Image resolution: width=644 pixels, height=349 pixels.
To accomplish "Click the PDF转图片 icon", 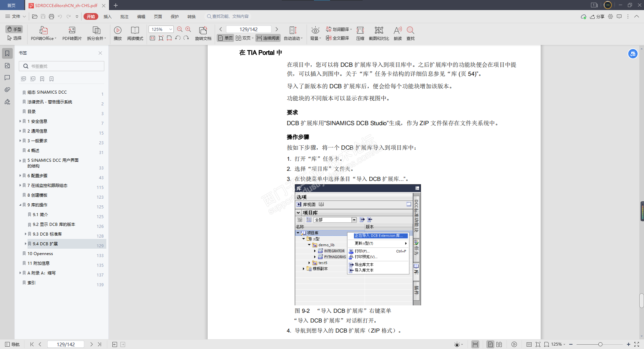I will [72, 31].
